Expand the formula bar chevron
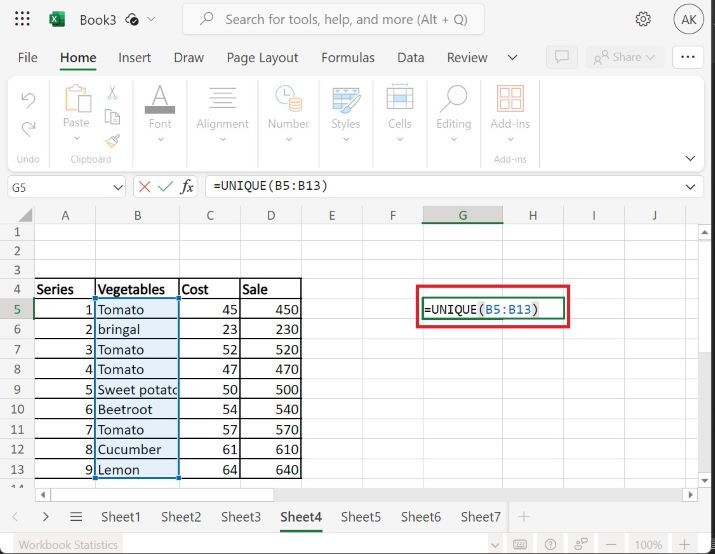Image resolution: width=715 pixels, height=554 pixels. 690,187
